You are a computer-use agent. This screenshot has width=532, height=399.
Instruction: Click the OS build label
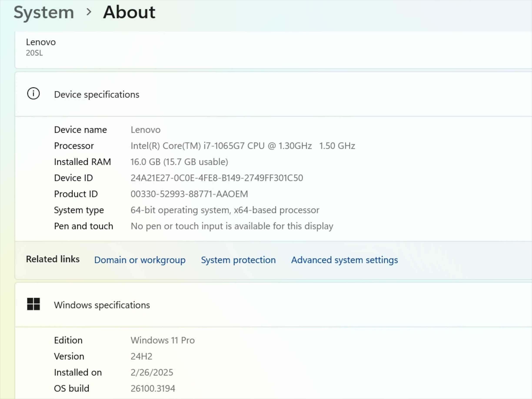72,388
